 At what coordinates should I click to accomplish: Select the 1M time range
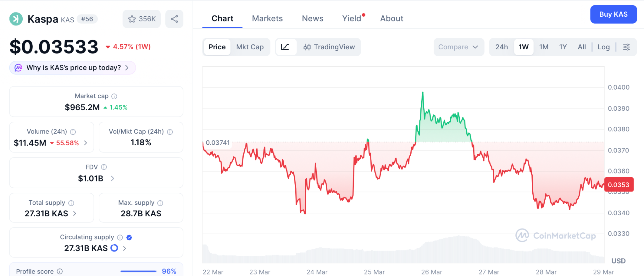tap(544, 47)
